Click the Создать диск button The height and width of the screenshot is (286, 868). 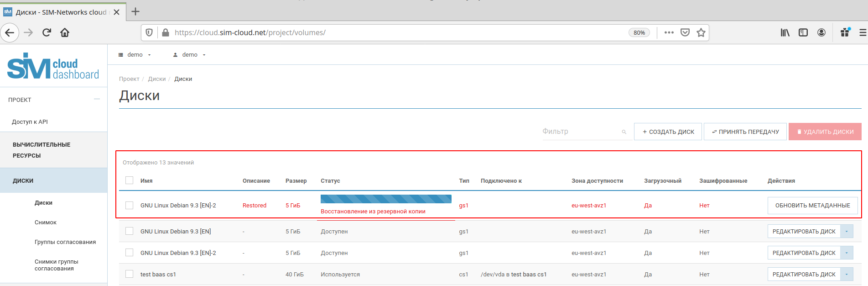coord(668,132)
